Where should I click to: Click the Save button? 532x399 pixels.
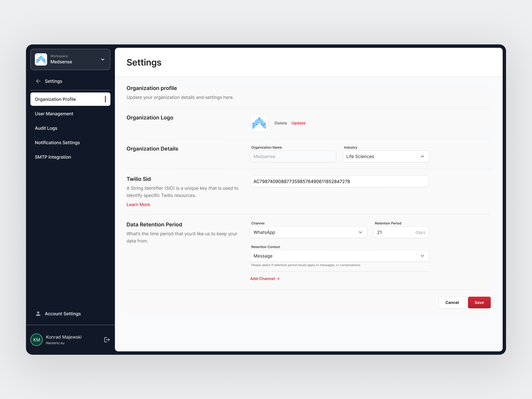coord(479,302)
